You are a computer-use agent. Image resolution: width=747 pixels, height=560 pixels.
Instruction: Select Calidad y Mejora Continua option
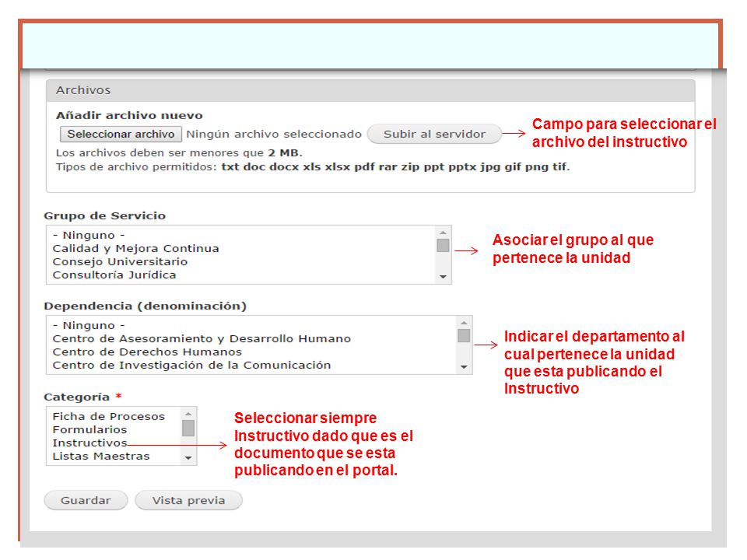(x=241, y=249)
